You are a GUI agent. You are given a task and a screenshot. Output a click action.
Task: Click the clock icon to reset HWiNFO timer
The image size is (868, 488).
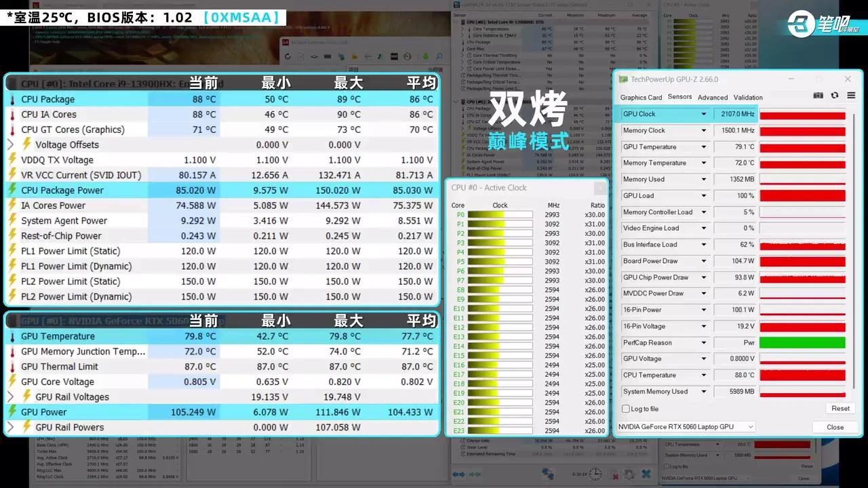pyautogui.click(x=595, y=474)
